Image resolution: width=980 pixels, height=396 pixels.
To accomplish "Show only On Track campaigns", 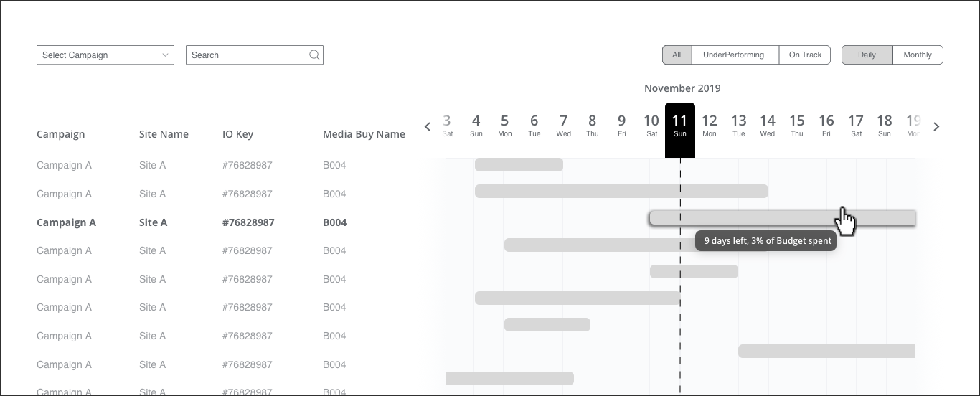I will [x=805, y=55].
